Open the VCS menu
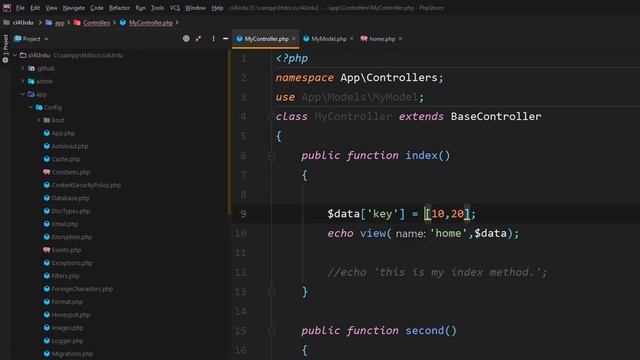Screen dimensions: 640x360 [175, 8]
